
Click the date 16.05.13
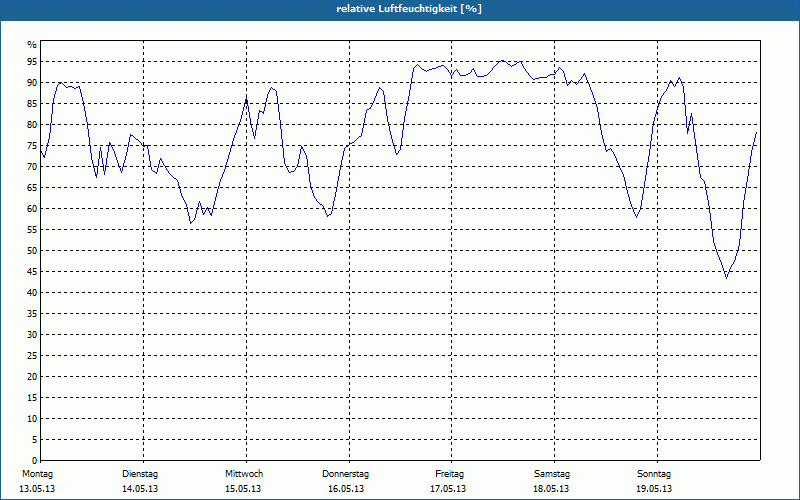(346, 489)
